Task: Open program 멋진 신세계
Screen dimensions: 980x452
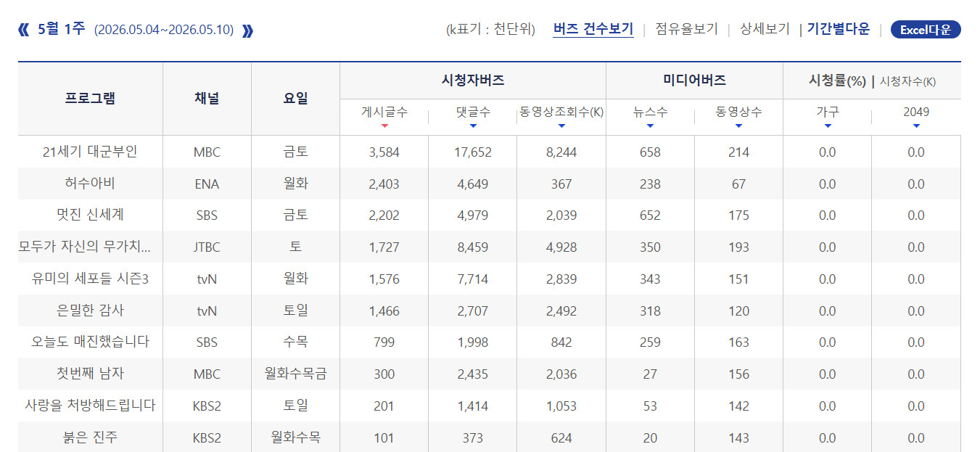Action: pyautogui.click(x=90, y=215)
